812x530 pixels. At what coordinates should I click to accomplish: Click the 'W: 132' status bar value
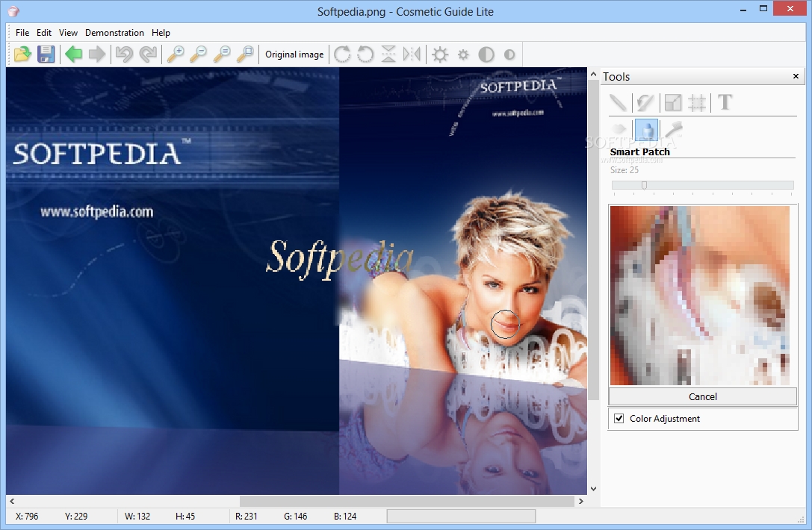(x=137, y=516)
